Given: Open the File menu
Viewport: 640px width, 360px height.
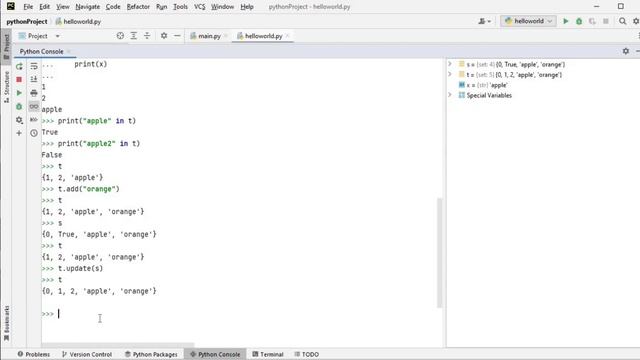Looking at the screenshot, I should tap(28, 7).
